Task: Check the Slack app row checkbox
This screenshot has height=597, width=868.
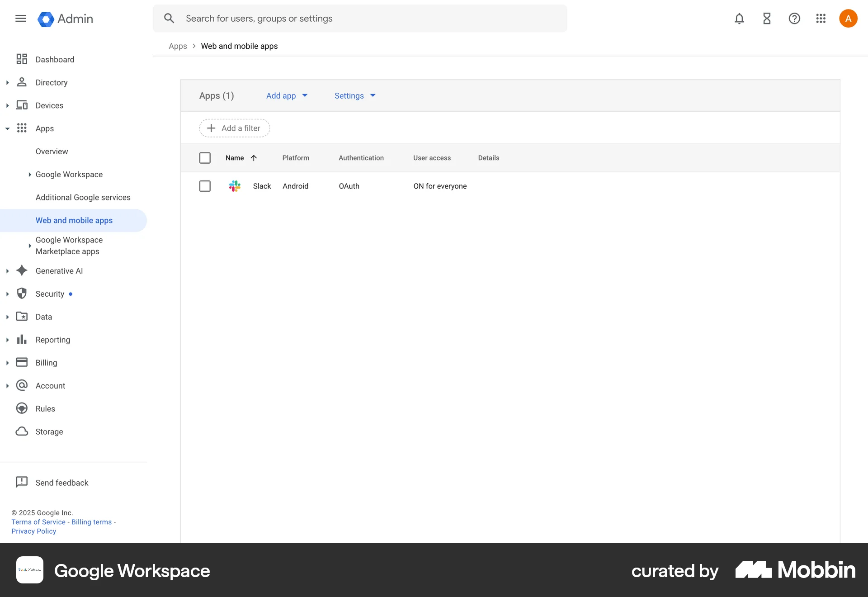Action: click(x=205, y=186)
